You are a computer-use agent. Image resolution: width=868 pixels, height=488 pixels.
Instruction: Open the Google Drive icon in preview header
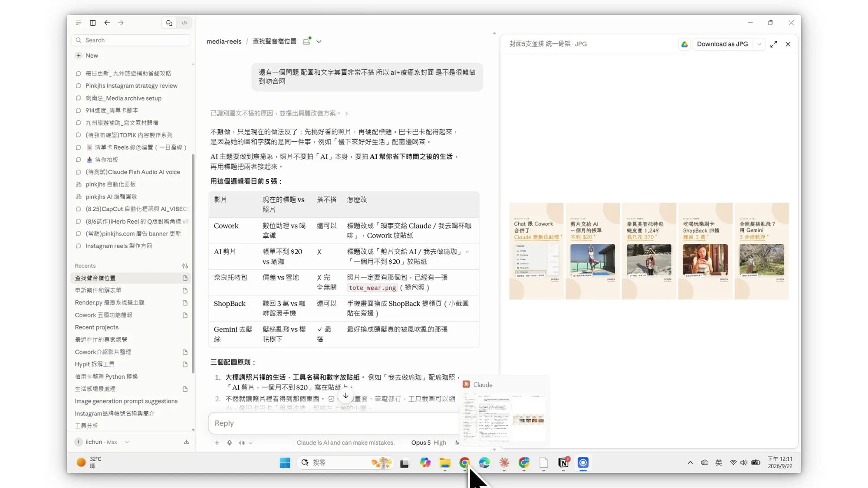684,44
